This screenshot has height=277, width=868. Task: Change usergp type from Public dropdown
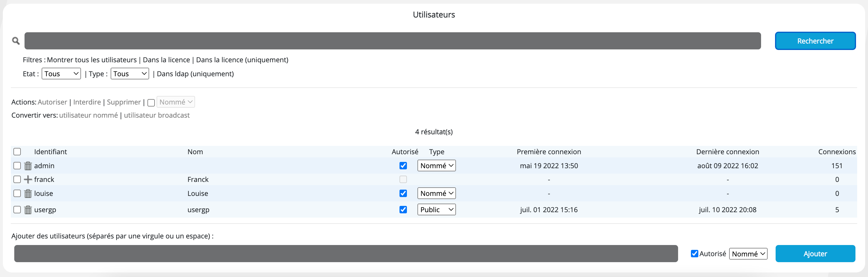(x=436, y=210)
